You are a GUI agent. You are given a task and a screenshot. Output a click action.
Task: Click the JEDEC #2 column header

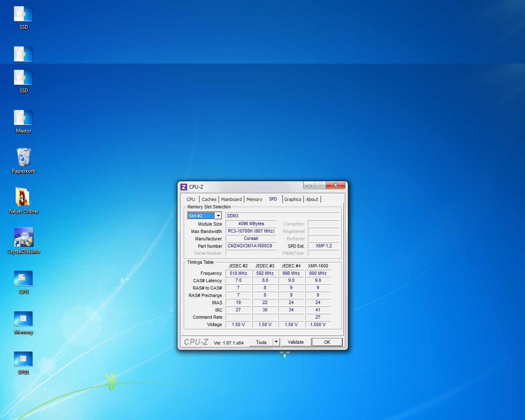(x=238, y=266)
